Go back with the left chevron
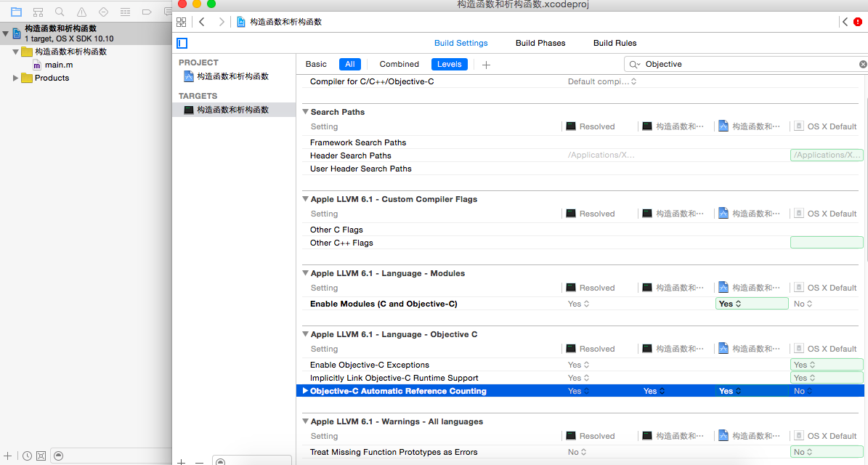 (202, 22)
